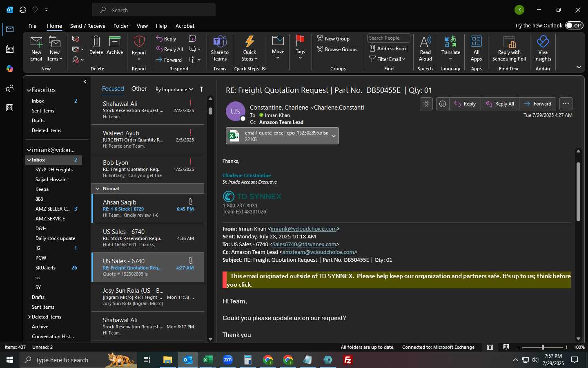Open New Items menu
The image size is (588, 368).
(55, 48)
